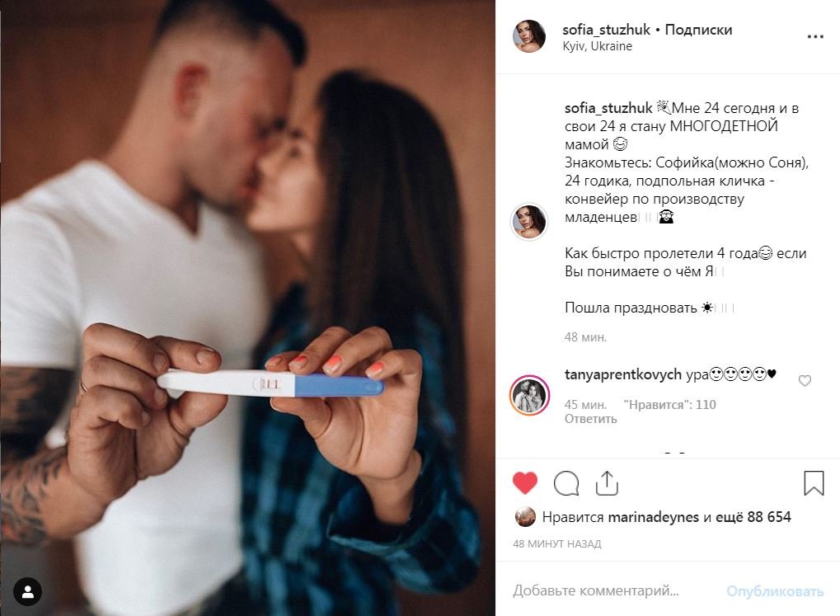Viewport: 840px width, 616px height.
Task: Click Ответить under tanyaprentkovych's comment
Action: point(591,419)
